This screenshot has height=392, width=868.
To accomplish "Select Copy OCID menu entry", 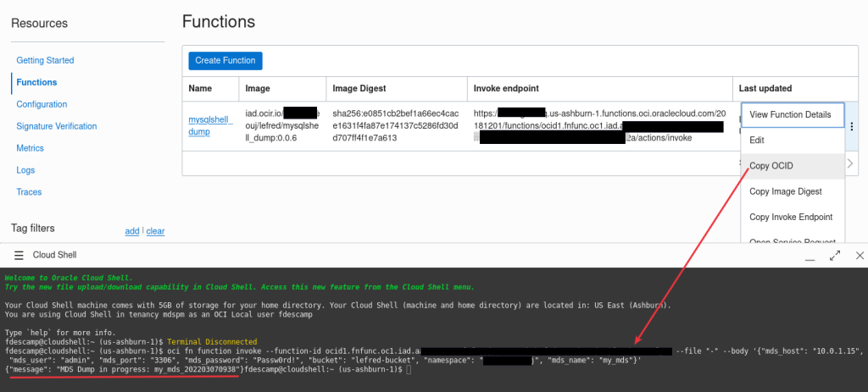I will coord(771,166).
